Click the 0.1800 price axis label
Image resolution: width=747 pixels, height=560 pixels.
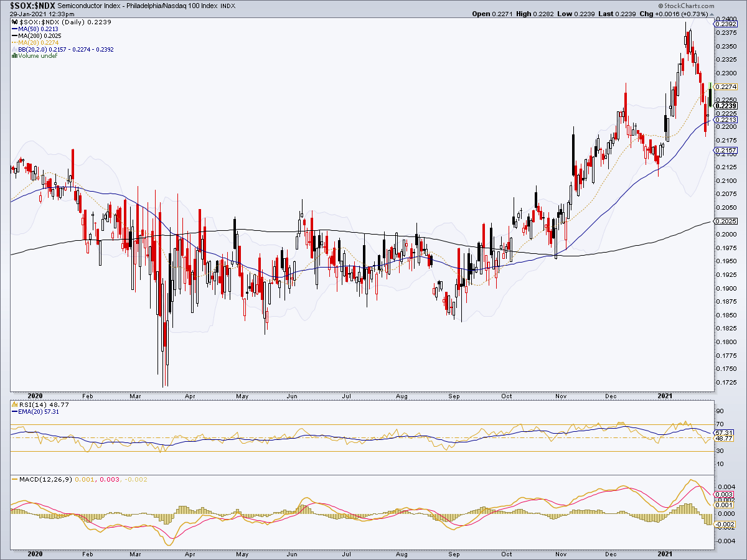click(726, 342)
